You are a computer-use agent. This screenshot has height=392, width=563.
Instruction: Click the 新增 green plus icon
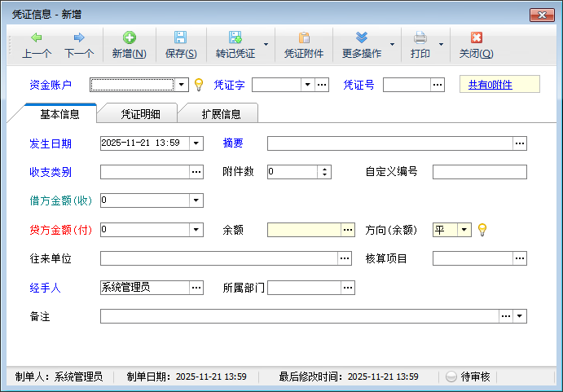pyautogui.click(x=129, y=38)
